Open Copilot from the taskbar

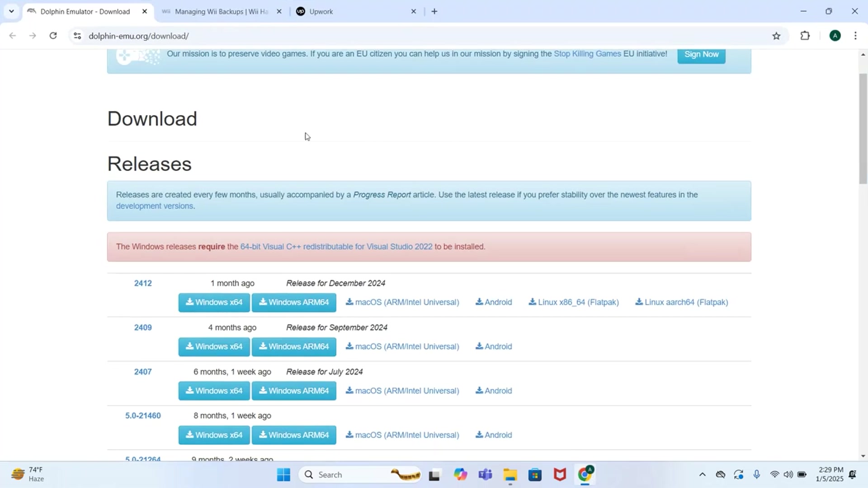pyautogui.click(x=460, y=475)
